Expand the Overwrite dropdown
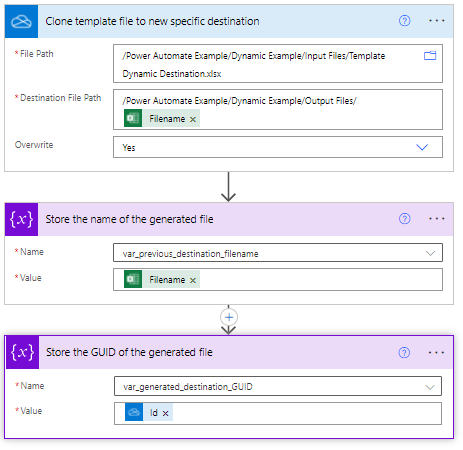The height and width of the screenshot is (450, 463). click(x=422, y=147)
